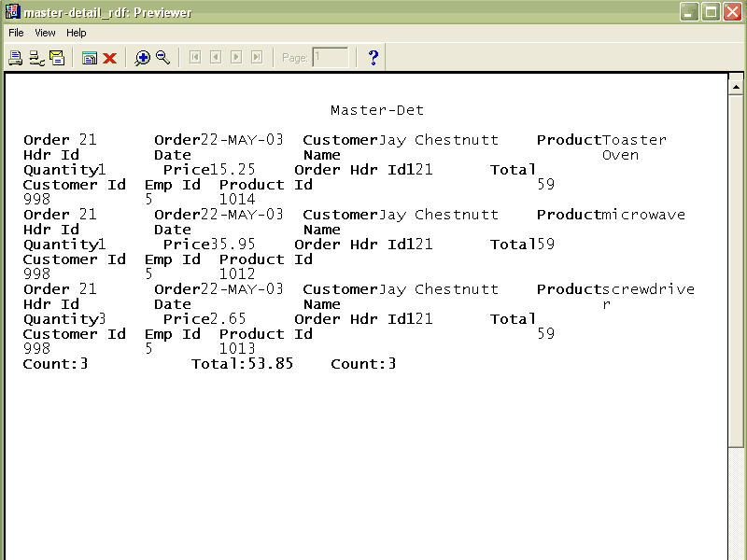Click the vertical scrollbar track
Screen dimensions: 747x560
pos(735,327)
